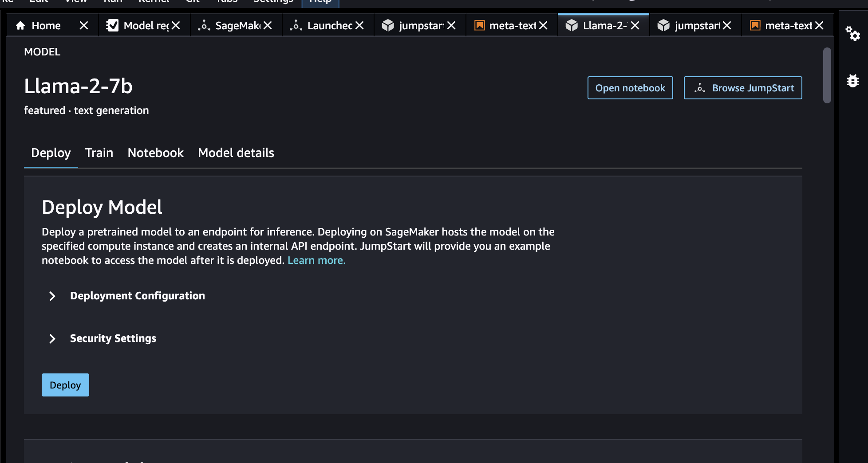Click the SageMaker JumpStart tab icon
The height and width of the screenshot is (463, 868).
(204, 26)
